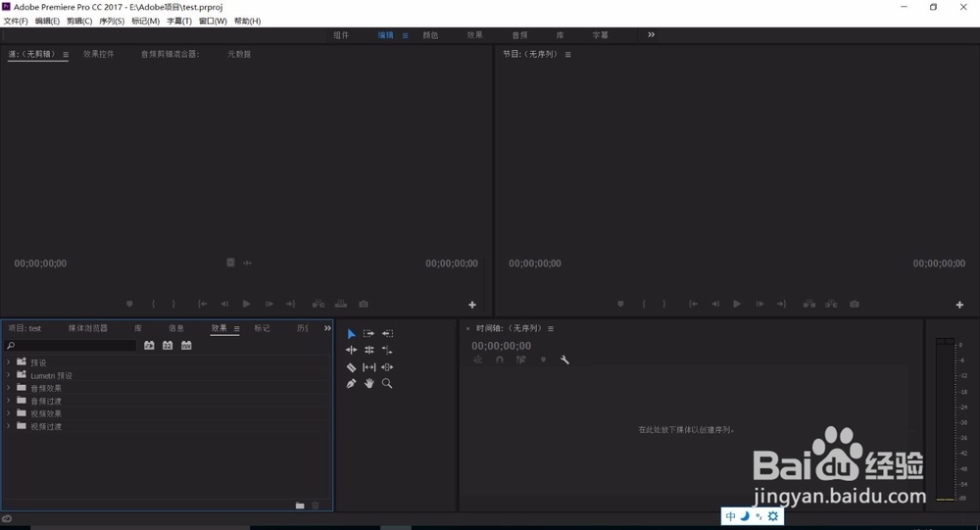
Task: Expand the 视频过渡 folder
Action: click(x=8, y=426)
